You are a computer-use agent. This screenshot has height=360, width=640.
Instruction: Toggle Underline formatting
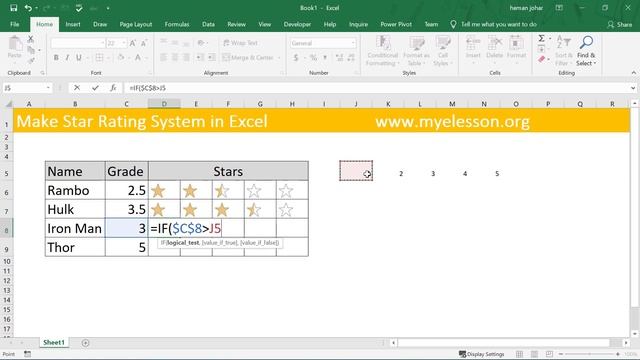(78, 58)
